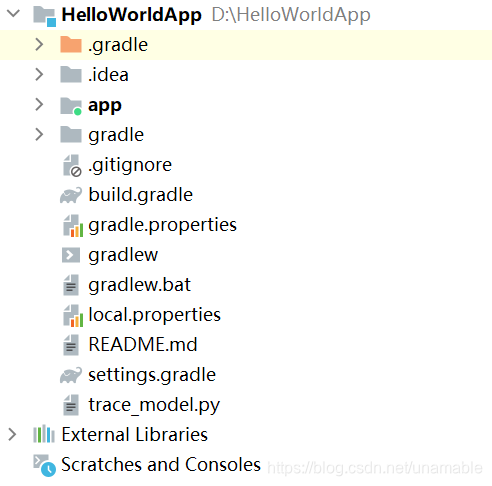Open local.properties file
492x486 pixels.
[154, 315]
